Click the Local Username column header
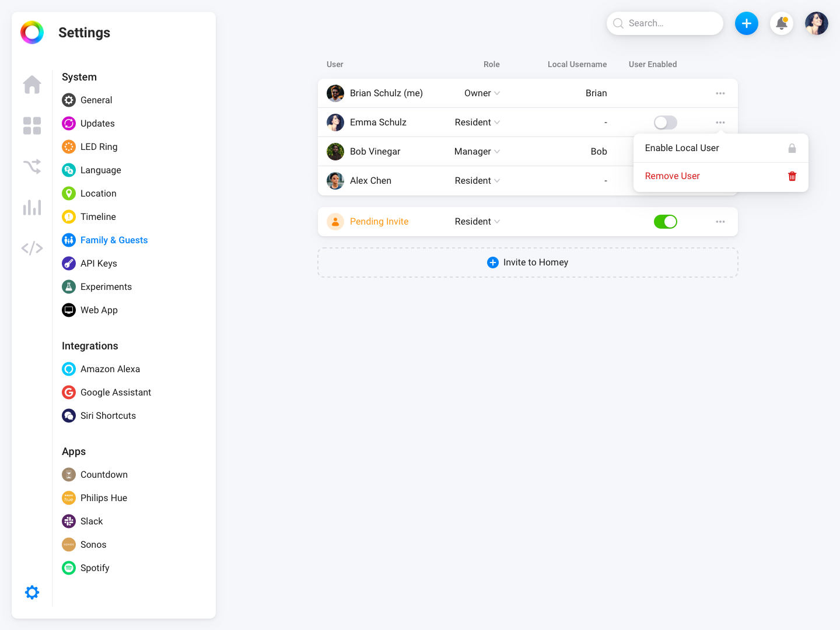This screenshot has width=840, height=630. click(x=577, y=65)
